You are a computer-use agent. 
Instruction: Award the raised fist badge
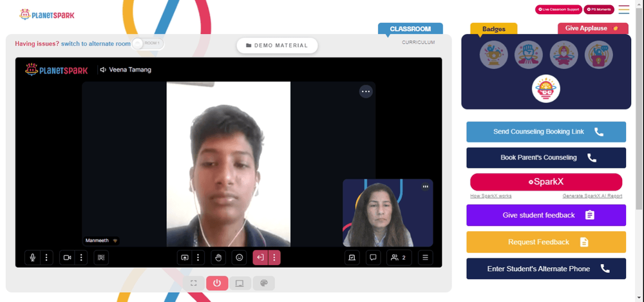(529, 55)
